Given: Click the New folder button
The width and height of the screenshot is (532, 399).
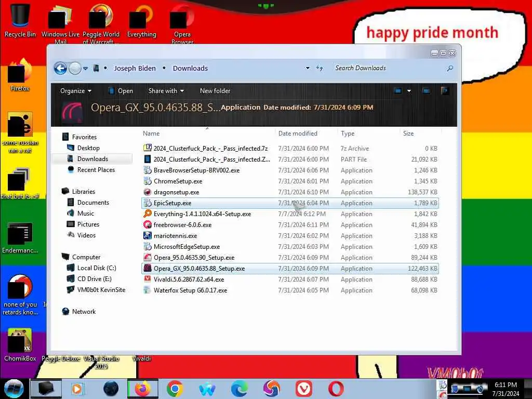Looking at the screenshot, I should click(x=215, y=91).
